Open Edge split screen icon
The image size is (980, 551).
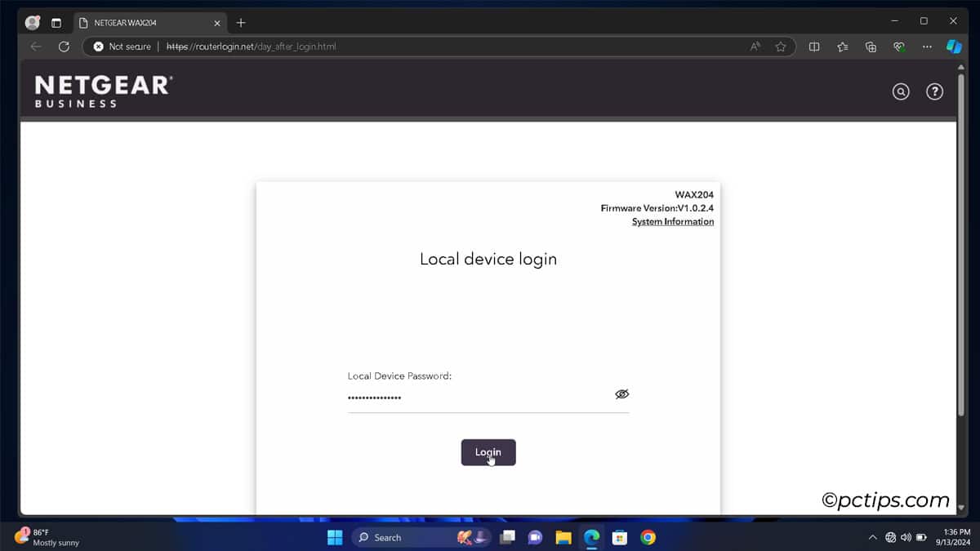coord(814,47)
